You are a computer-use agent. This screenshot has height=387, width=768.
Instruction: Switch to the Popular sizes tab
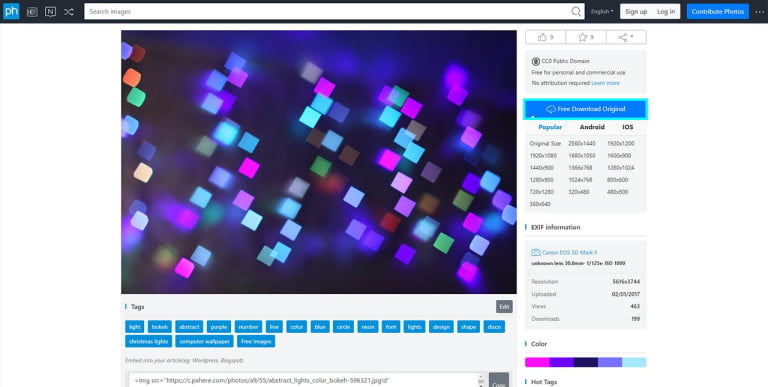pos(550,127)
